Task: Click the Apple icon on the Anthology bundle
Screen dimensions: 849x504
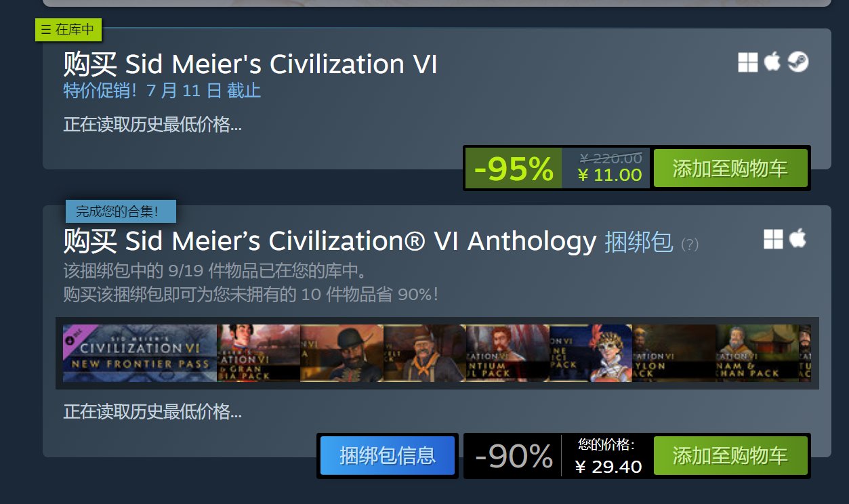Action: point(798,238)
